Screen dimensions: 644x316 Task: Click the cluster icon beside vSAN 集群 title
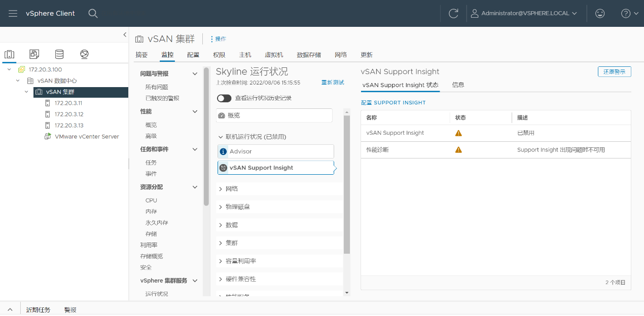coord(139,39)
